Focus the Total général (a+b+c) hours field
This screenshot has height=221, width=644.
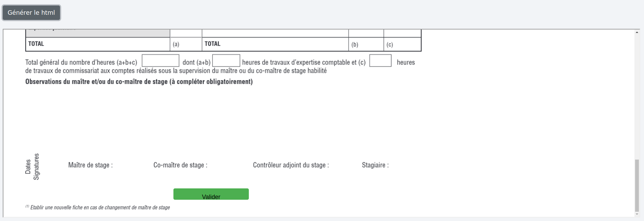point(160,61)
